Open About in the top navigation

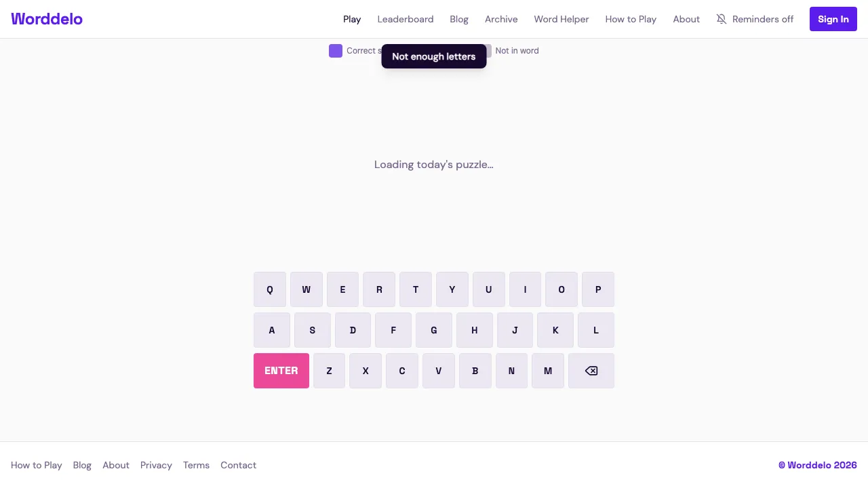[686, 19]
